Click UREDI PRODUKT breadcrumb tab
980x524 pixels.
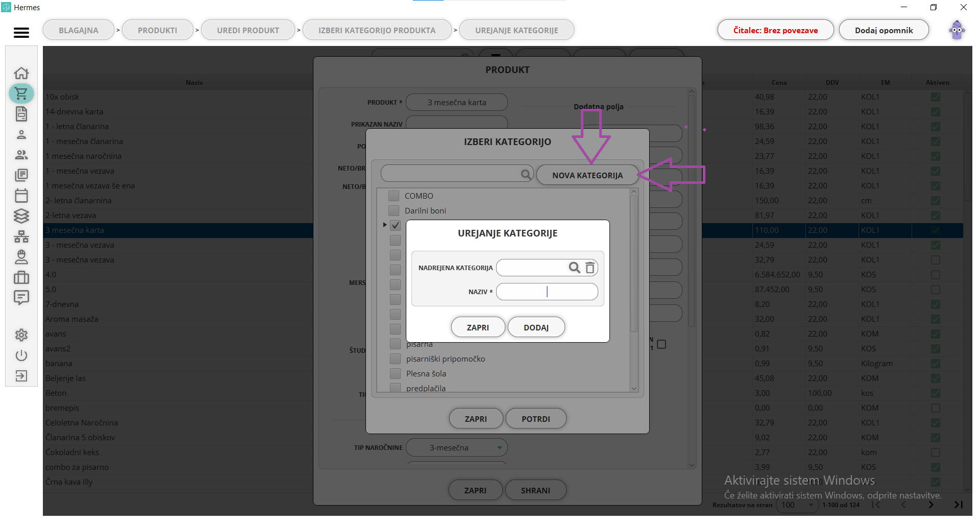(x=248, y=30)
